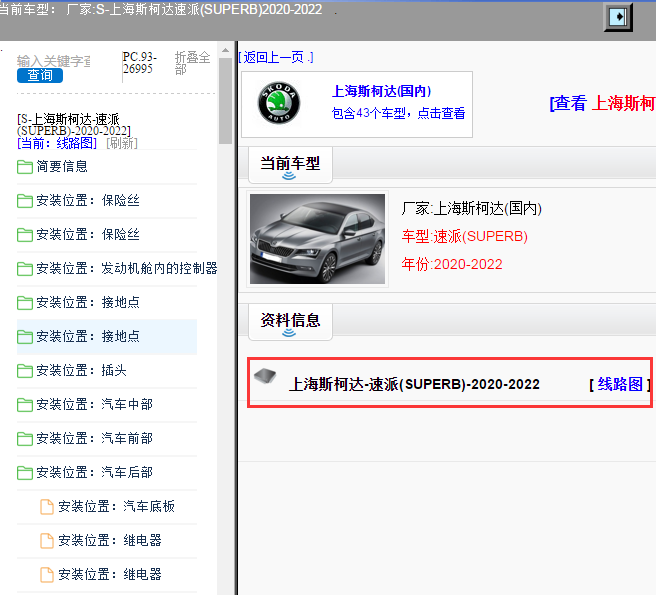This screenshot has width=656, height=595.
Task: Click the folder icon beside 安装位置:发动机舱内的控制器
Action: (25, 269)
